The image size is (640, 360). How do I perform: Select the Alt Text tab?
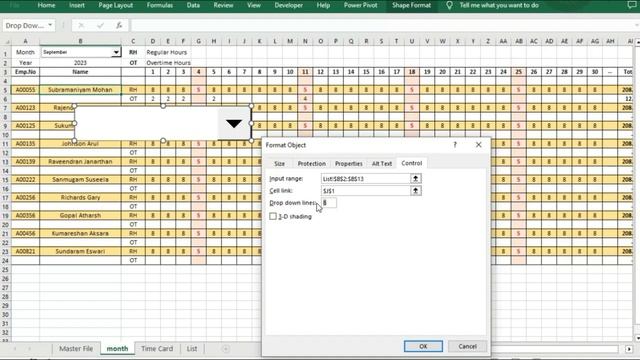[382, 163]
